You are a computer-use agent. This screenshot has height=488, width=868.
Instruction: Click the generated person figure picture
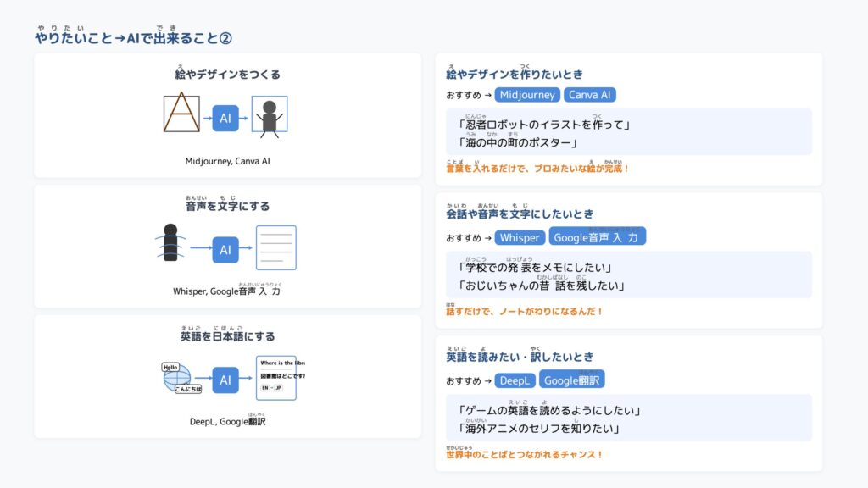tap(270, 115)
